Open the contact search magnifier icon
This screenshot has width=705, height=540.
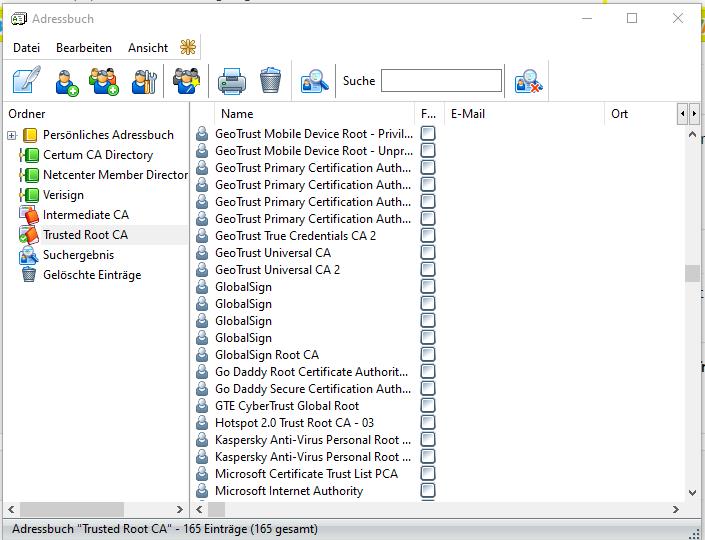[x=314, y=81]
